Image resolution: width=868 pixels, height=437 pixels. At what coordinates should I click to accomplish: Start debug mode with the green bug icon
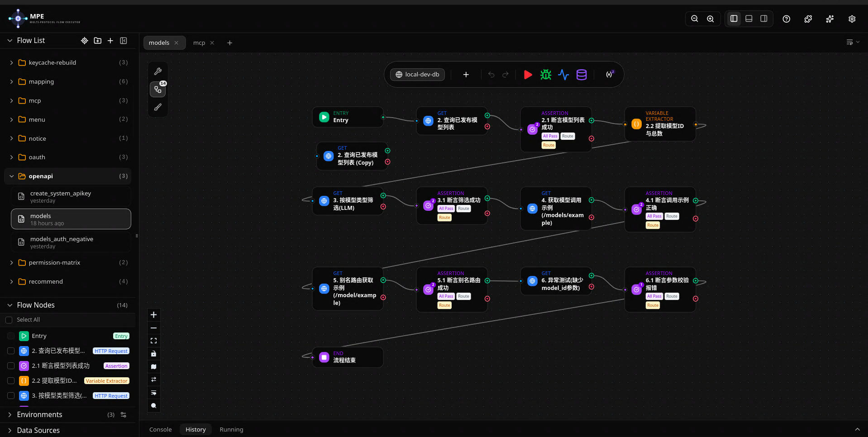coord(546,75)
